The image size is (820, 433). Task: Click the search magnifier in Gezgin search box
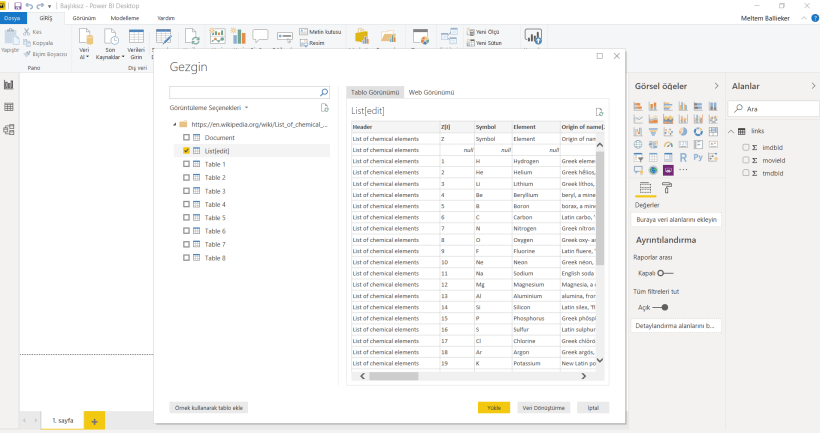(323, 92)
